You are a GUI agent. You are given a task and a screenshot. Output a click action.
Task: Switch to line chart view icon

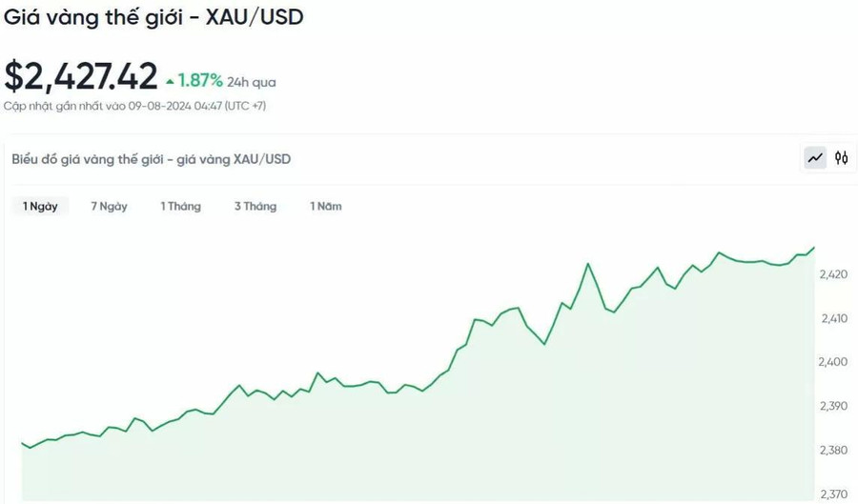[x=815, y=158]
